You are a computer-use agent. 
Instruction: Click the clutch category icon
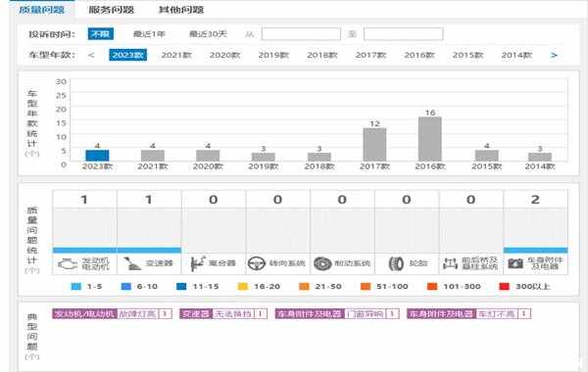tap(198, 263)
